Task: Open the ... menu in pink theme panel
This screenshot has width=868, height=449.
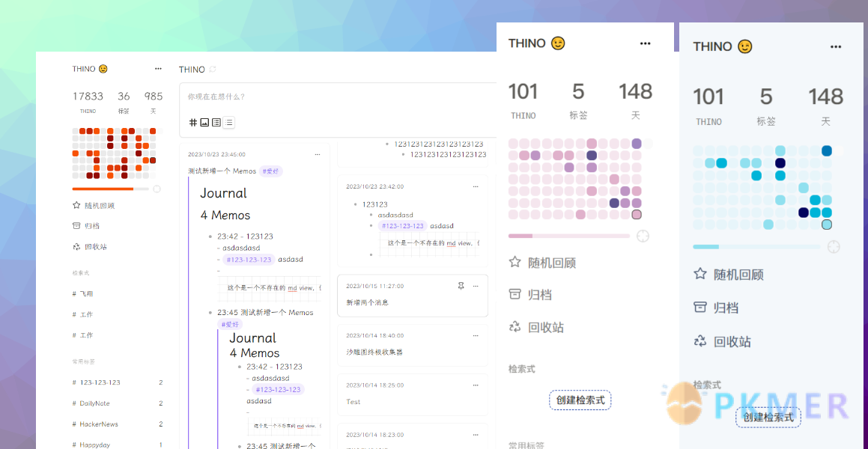Action: click(x=645, y=43)
